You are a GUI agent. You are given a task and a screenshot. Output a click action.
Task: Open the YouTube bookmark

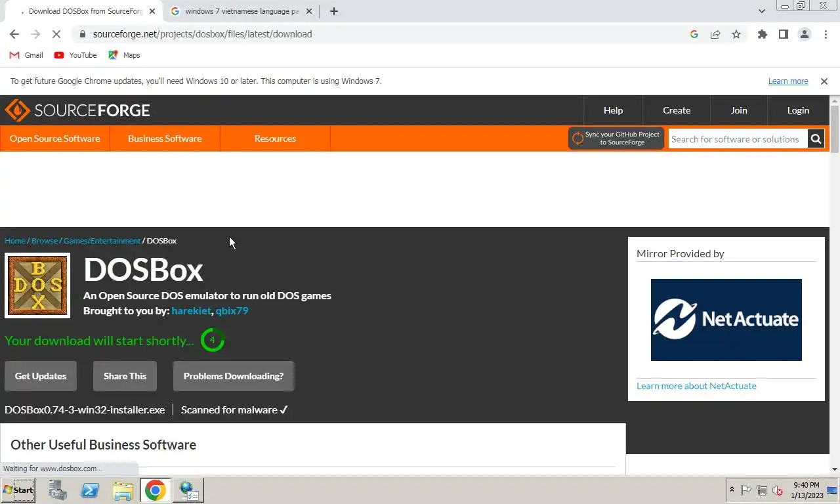(75, 55)
